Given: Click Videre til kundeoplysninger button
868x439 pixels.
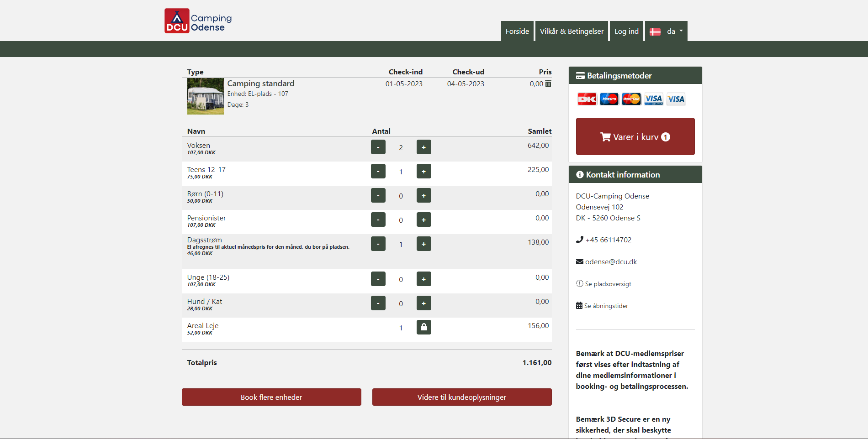Looking at the screenshot, I should pyautogui.click(x=461, y=397).
